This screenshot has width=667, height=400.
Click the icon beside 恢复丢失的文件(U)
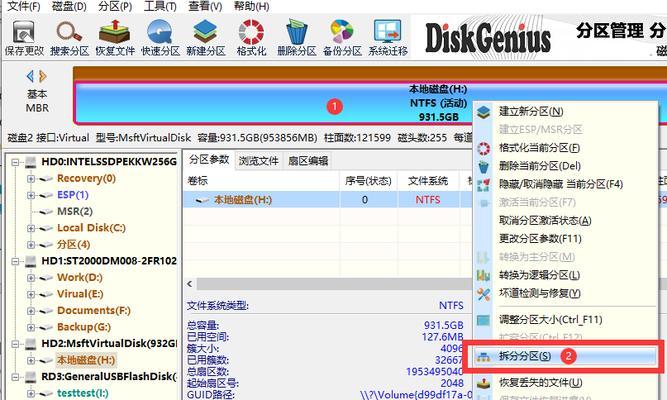tap(483, 383)
